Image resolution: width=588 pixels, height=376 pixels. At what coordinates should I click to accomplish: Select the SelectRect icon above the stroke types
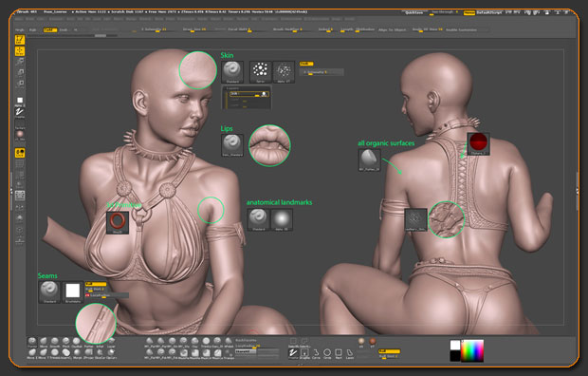[293, 342]
